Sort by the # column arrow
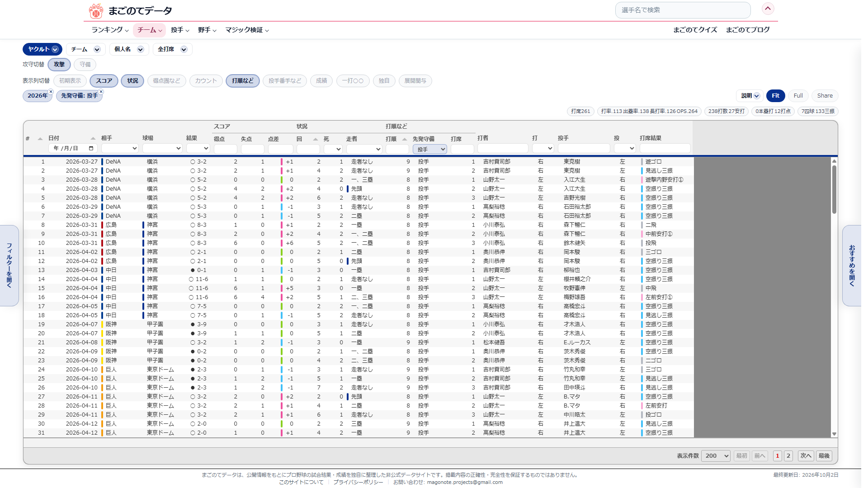Image resolution: width=868 pixels, height=488 pixels. [40, 139]
